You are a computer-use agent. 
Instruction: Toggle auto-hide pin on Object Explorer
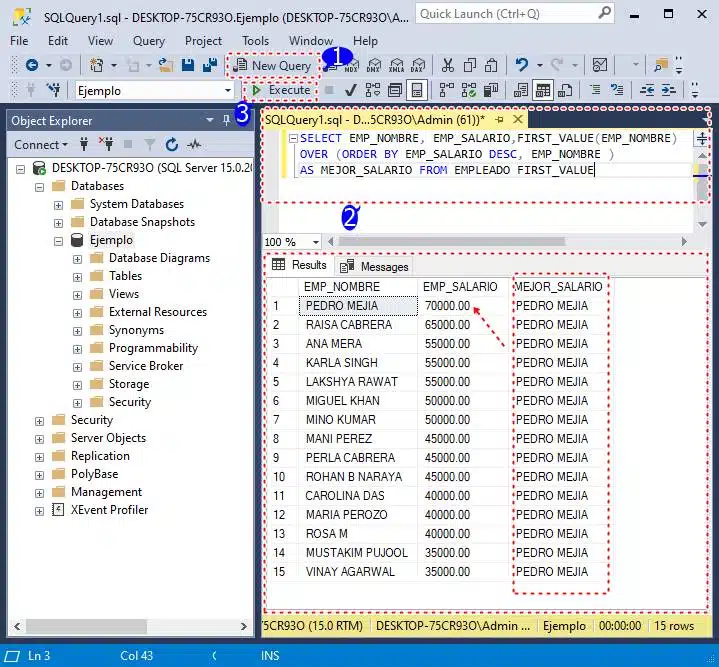click(227, 120)
